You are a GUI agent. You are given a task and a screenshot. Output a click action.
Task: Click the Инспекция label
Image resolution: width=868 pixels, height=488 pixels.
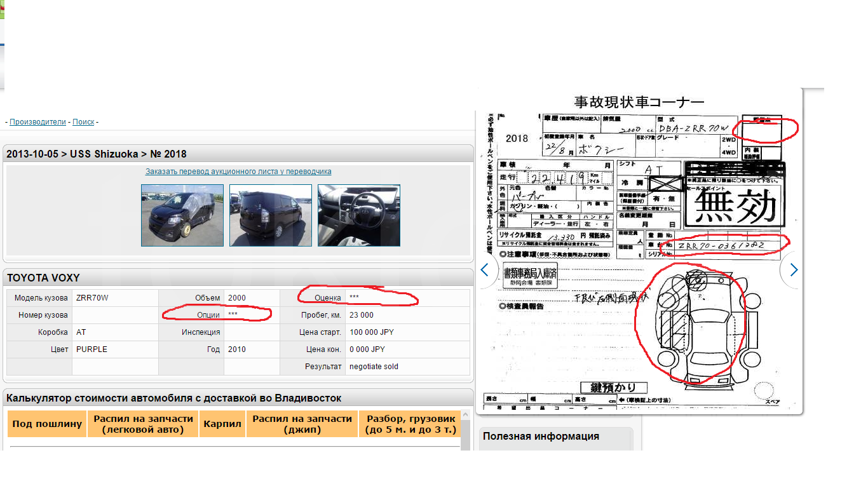(201, 332)
